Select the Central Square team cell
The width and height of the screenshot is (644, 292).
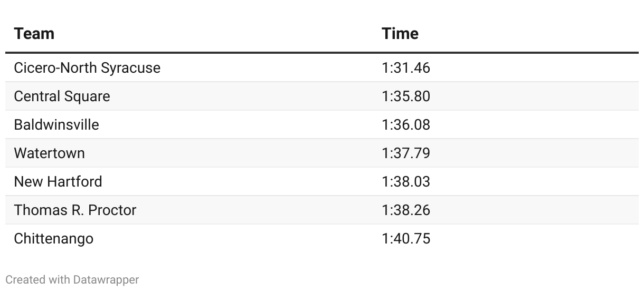click(62, 96)
